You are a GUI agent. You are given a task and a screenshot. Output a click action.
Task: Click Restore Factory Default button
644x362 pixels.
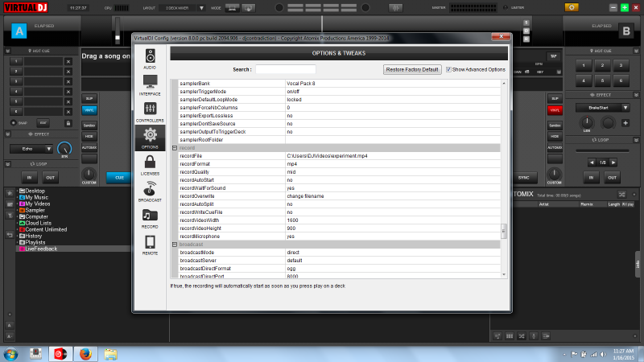coord(412,69)
